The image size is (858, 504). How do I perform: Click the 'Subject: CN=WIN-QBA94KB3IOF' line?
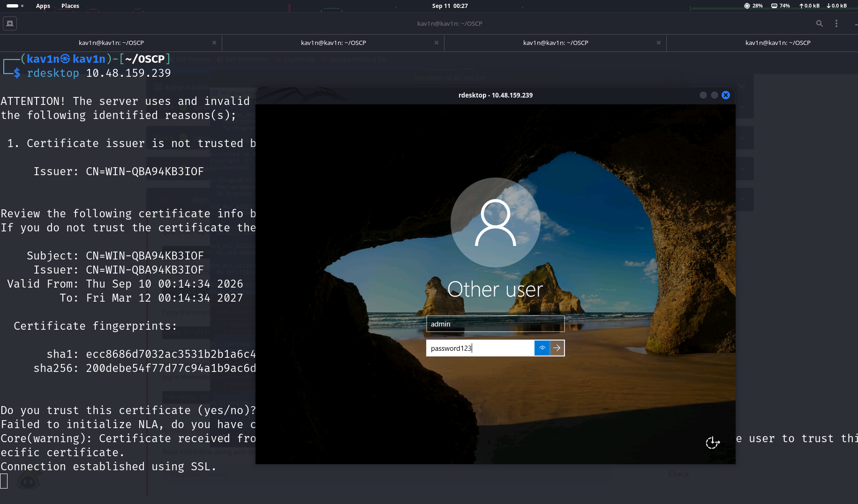pos(115,256)
